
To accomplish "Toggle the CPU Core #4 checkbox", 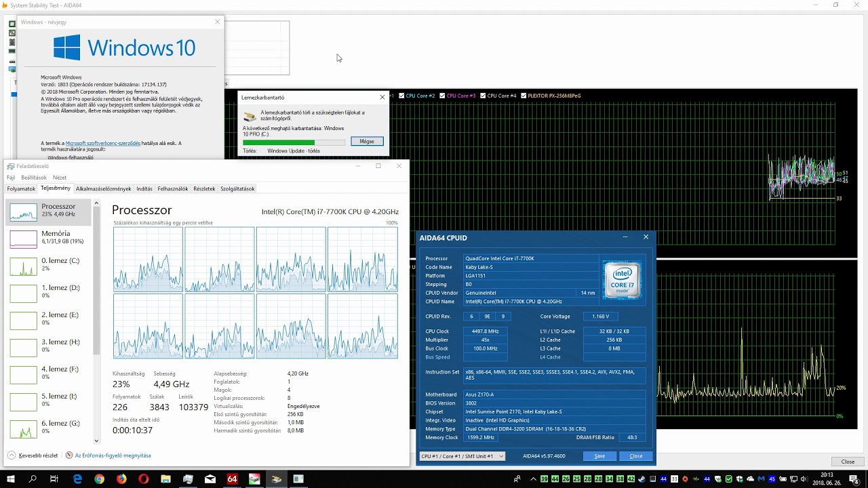I will point(483,96).
